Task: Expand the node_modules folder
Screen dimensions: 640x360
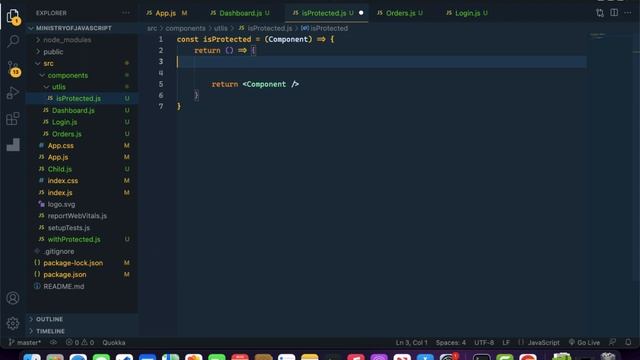Action: point(67,40)
